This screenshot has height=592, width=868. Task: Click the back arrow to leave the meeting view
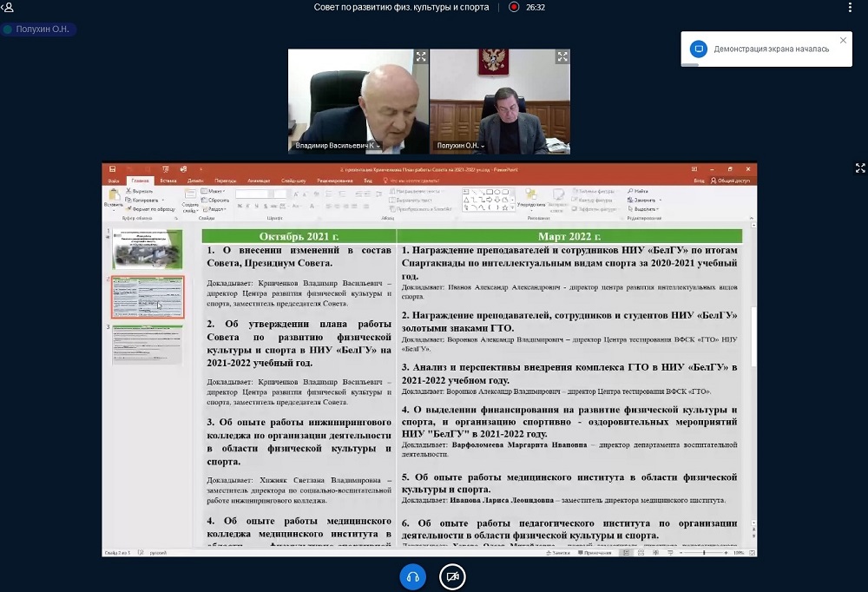[8, 7]
